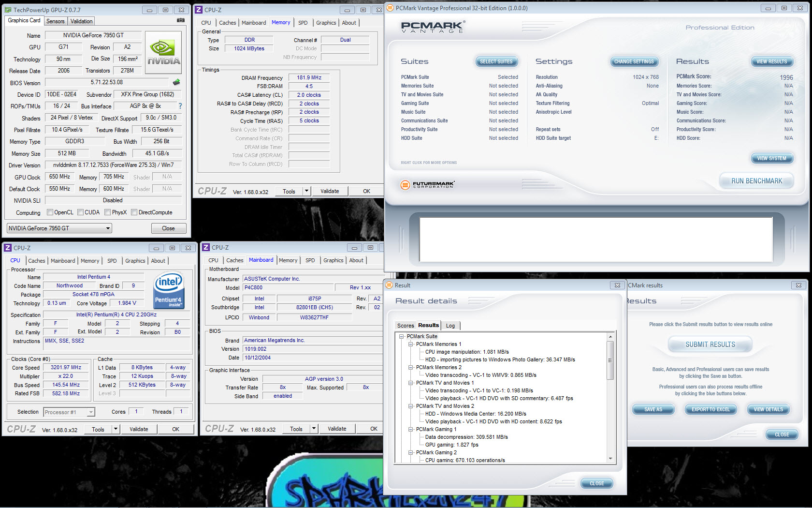Click the bus interface question mark icon
The height and width of the screenshot is (508, 812).
180,106
